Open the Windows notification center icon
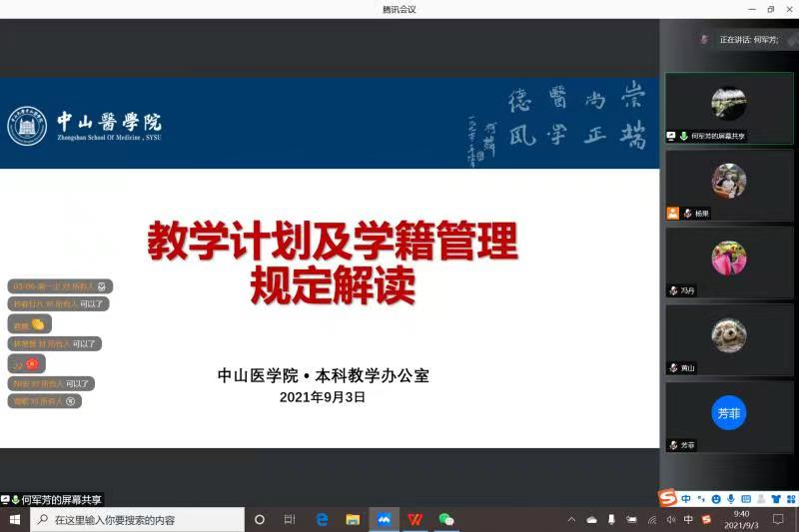799x532 pixels. click(778, 520)
